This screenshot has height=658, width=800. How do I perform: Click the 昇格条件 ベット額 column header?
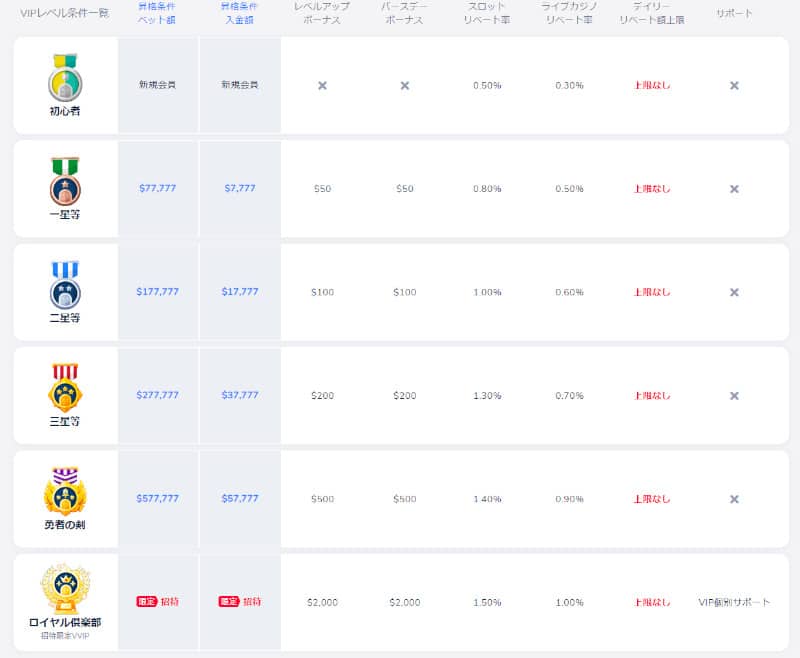coord(157,12)
